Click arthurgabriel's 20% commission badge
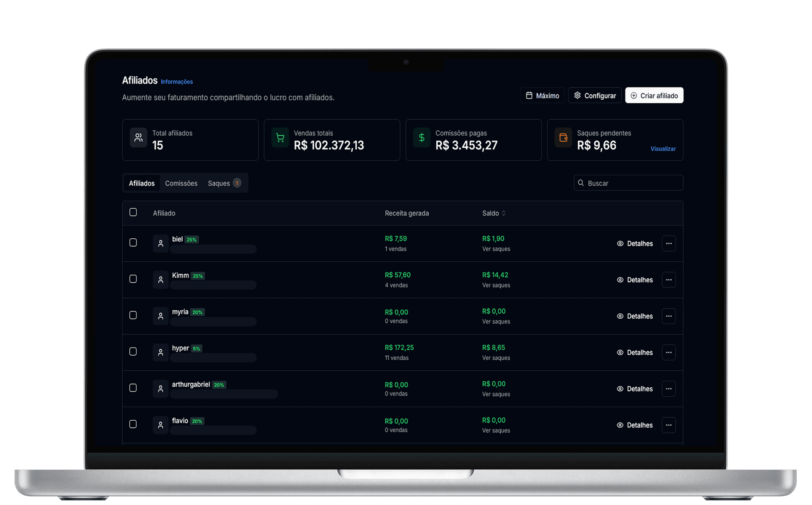The height and width of the screenshot is (505, 812). [x=219, y=385]
